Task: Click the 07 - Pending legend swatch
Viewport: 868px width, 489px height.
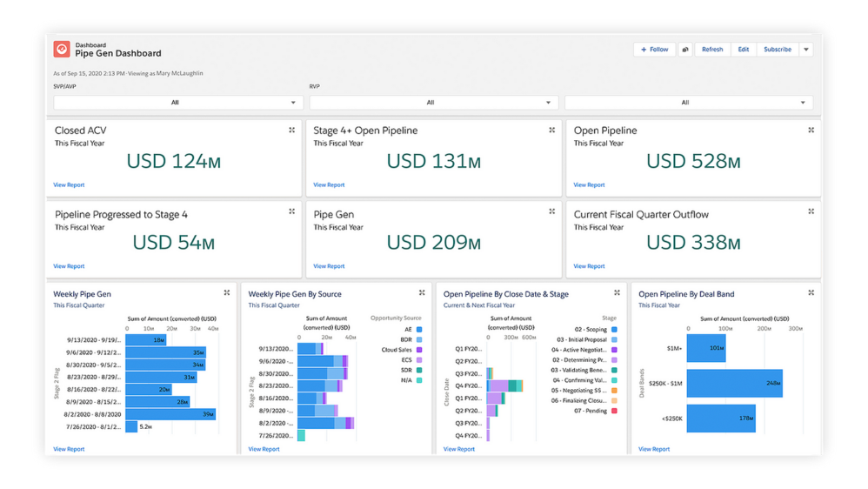Action: [x=614, y=411]
